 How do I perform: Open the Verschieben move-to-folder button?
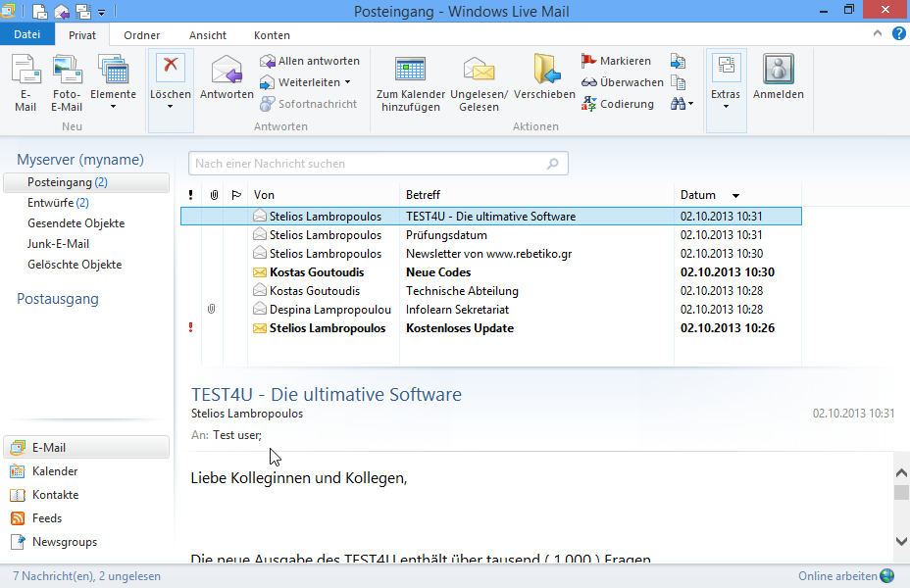click(x=544, y=77)
